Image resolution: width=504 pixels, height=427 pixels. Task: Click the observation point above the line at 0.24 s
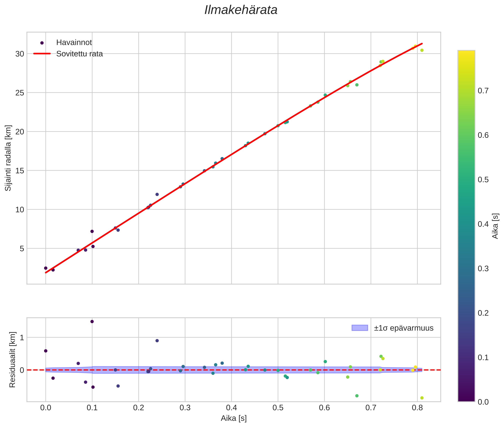pos(157,194)
